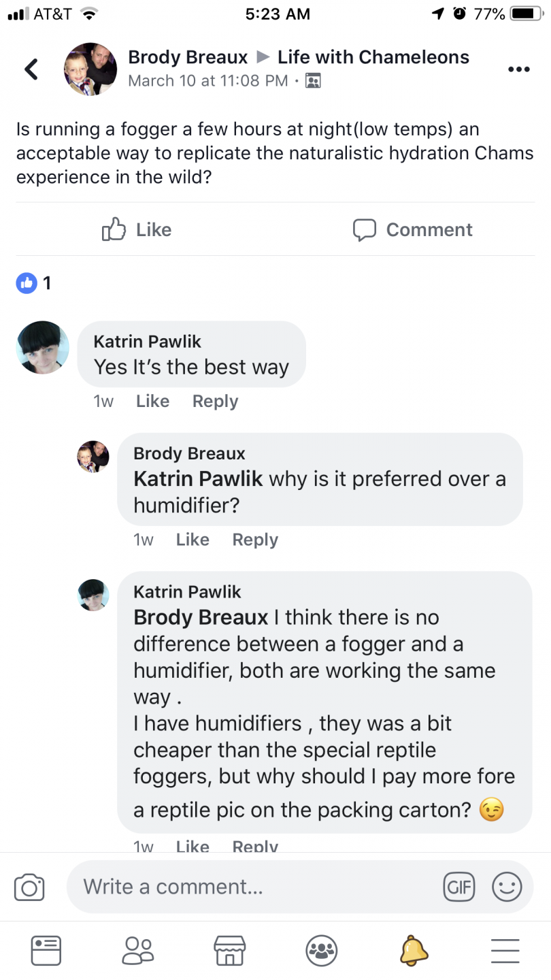Tap the back arrow icon

pyautogui.click(x=31, y=69)
